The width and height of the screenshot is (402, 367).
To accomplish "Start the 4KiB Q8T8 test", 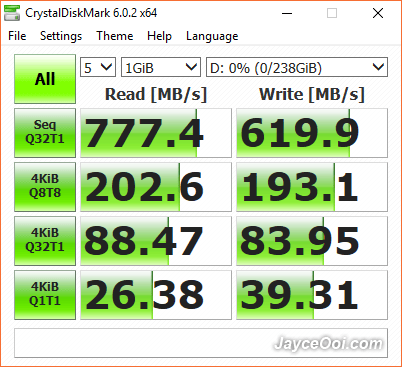I will click(x=45, y=187).
